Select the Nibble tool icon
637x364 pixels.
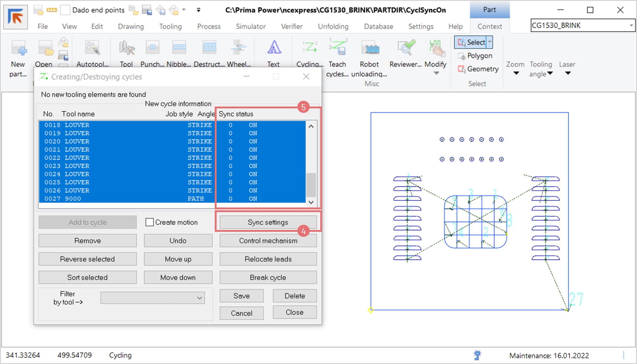pyautogui.click(x=179, y=47)
